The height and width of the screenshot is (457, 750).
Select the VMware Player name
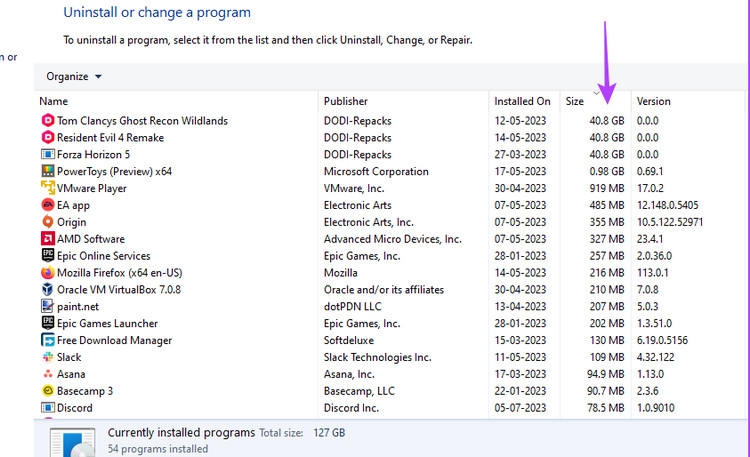coord(92,189)
